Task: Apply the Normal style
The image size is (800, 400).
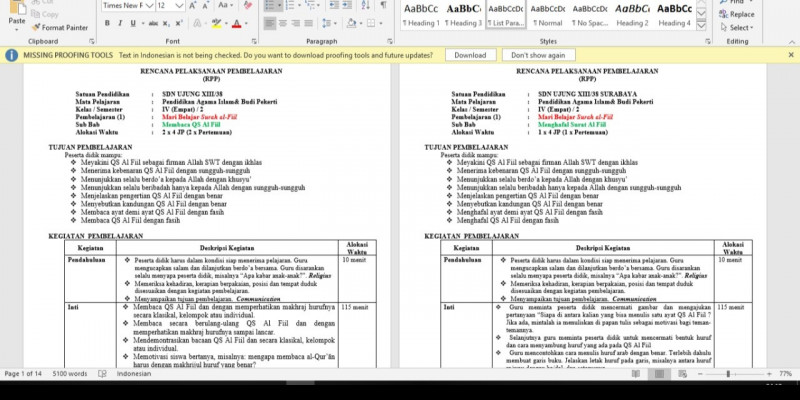Action: [548, 14]
